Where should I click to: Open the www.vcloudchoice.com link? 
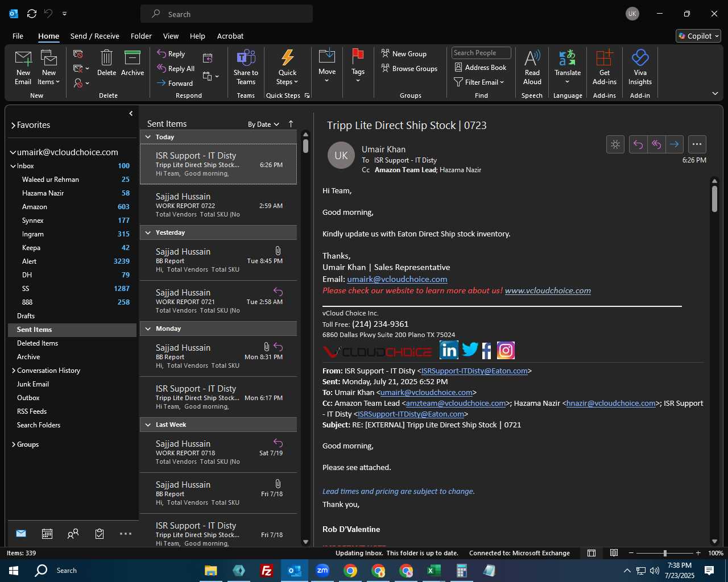click(548, 290)
